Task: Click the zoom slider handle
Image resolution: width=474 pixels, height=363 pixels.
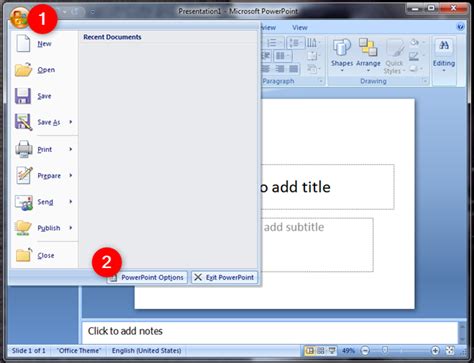Action: click(x=385, y=350)
